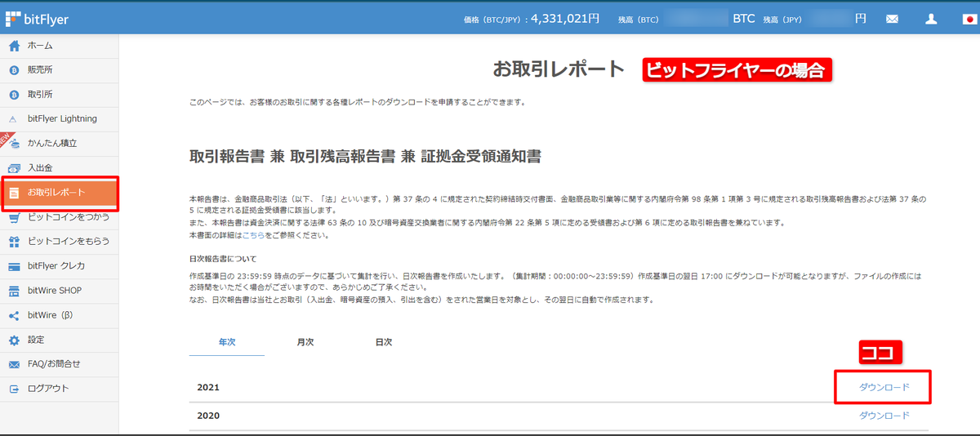The height and width of the screenshot is (436, 980).
Task: Click the report icon beside お取引レポート
Action: [14, 193]
